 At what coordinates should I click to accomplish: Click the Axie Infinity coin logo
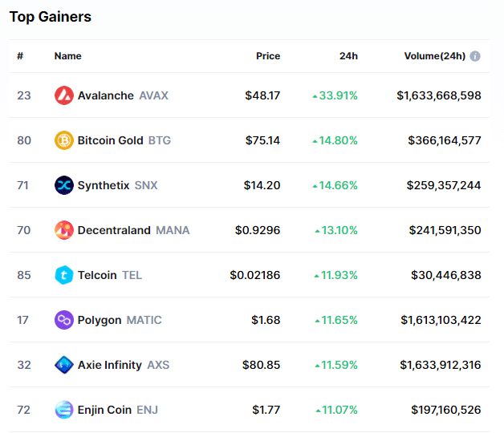64,365
